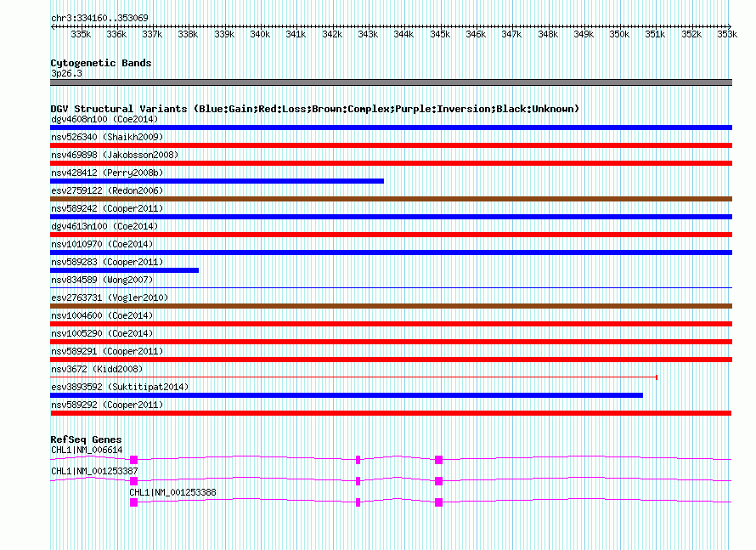Screen dimensions: 756x550
Task: Click the chr3:334160..353069 region label
Action: (x=99, y=19)
